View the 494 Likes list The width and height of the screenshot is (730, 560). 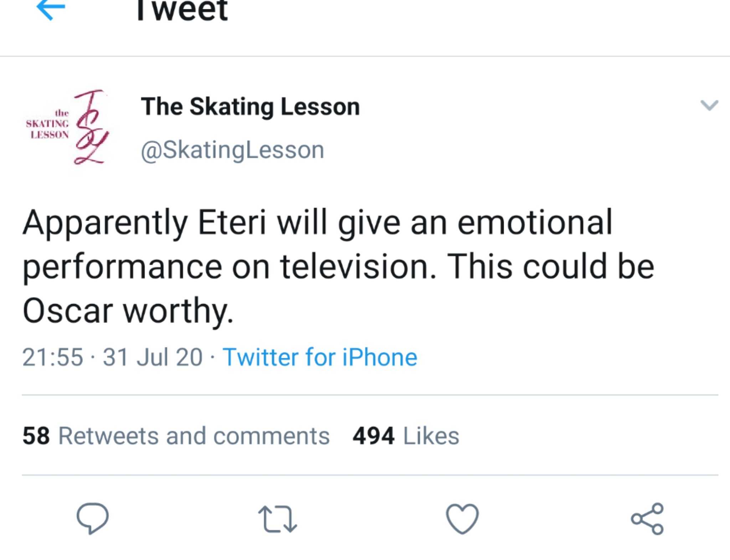[x=406, y=436]
